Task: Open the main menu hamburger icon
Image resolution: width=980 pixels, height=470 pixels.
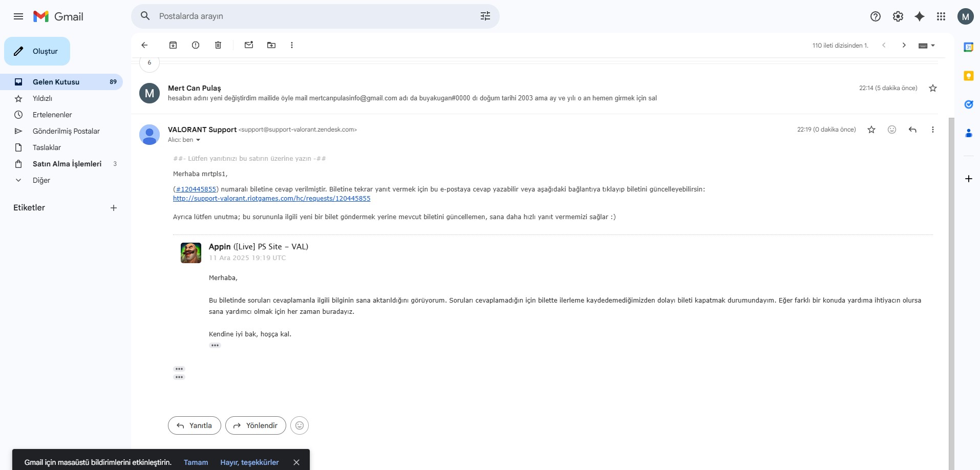Action: [x=18, y=16]
